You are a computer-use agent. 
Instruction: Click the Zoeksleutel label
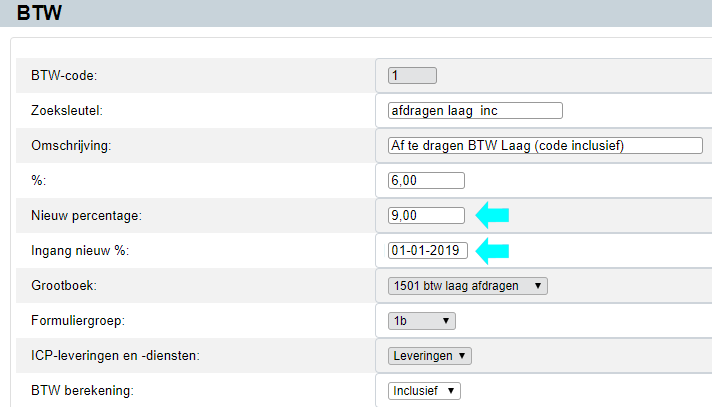click(68, 110)
